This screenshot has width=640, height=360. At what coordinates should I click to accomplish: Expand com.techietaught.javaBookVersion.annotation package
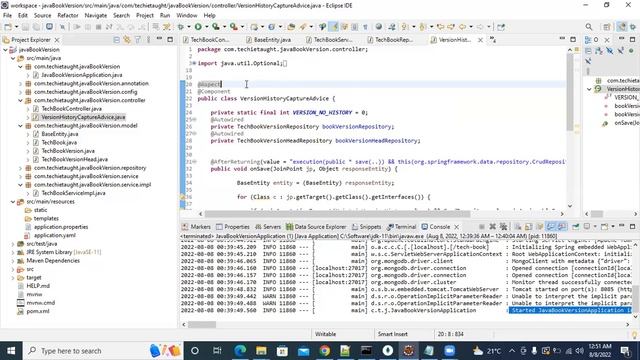[20, 84]
